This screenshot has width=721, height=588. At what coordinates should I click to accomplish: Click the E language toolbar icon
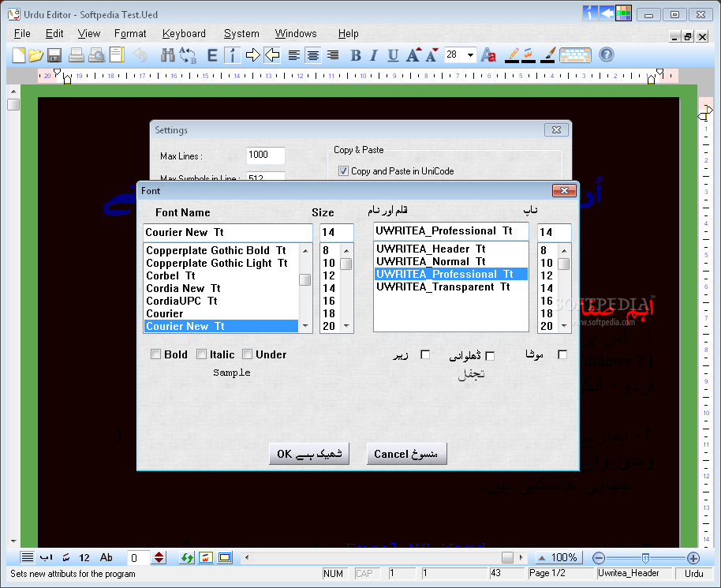pyautogui.click(x=212, y=55)
